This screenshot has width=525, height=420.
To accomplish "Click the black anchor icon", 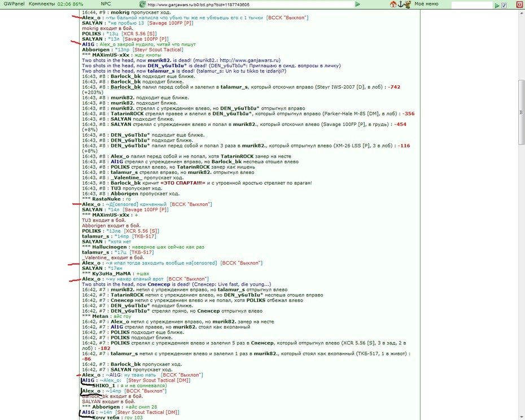I will click(x=400, y=5).
